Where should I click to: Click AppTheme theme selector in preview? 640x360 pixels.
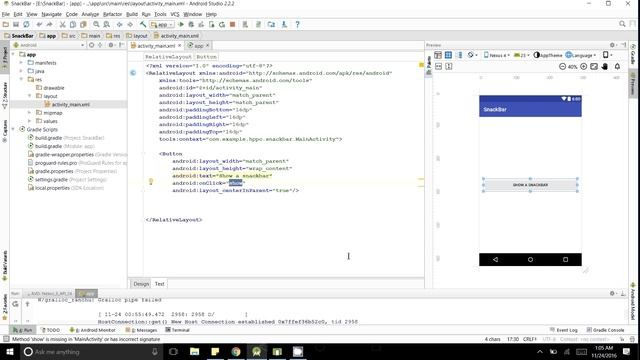coord(548,55)
